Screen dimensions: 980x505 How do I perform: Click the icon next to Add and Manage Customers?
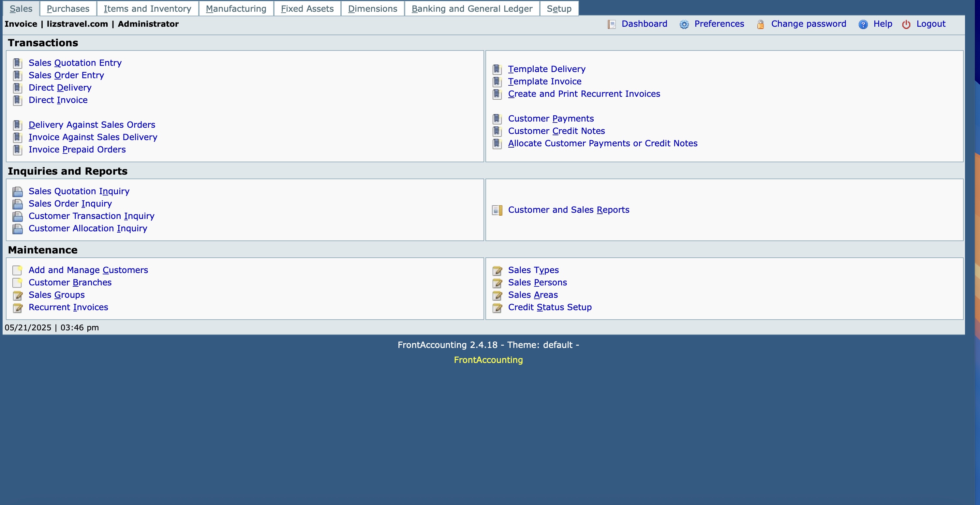click(17, 270)
